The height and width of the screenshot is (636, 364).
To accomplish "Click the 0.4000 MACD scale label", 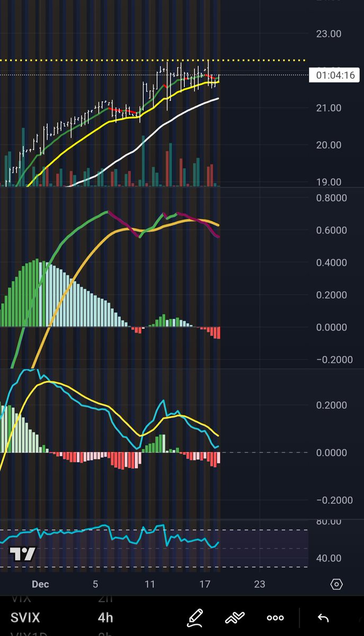I will pos(331,262).
